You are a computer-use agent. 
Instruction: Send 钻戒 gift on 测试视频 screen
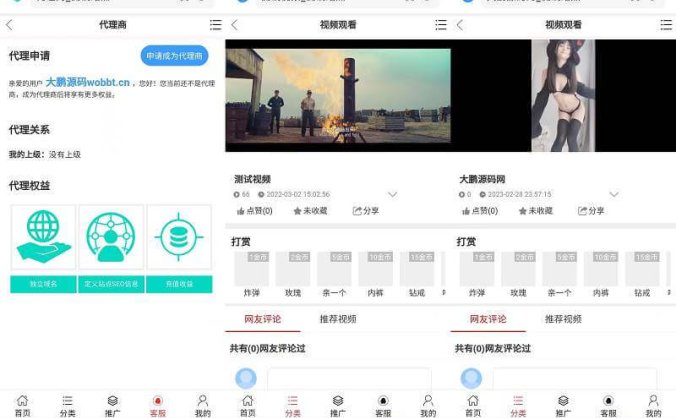point(417,275)
